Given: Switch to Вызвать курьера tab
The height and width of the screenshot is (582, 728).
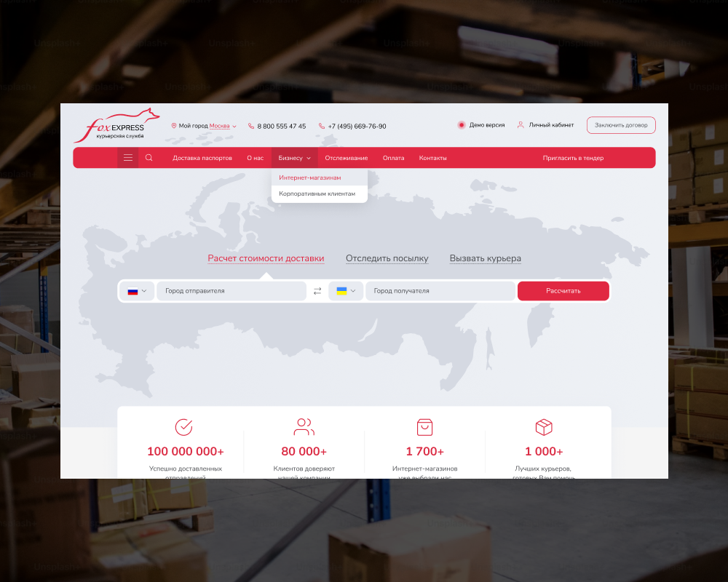Looking at the screenshot, I should (485, 258).
